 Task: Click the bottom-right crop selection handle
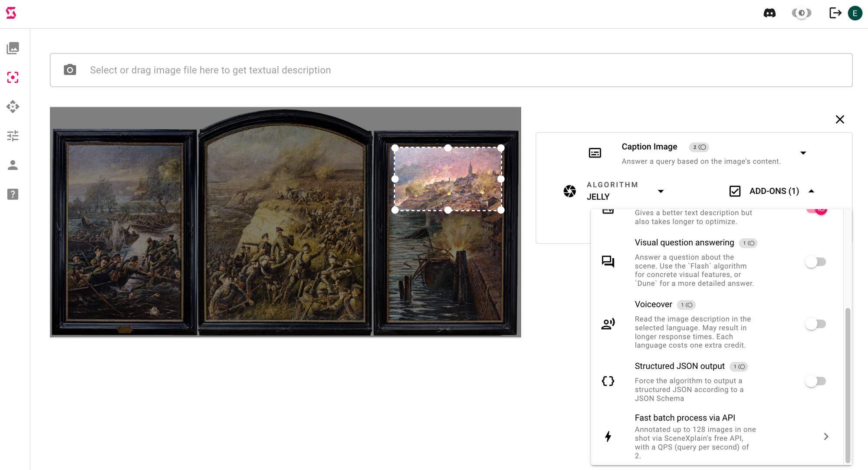501,210
